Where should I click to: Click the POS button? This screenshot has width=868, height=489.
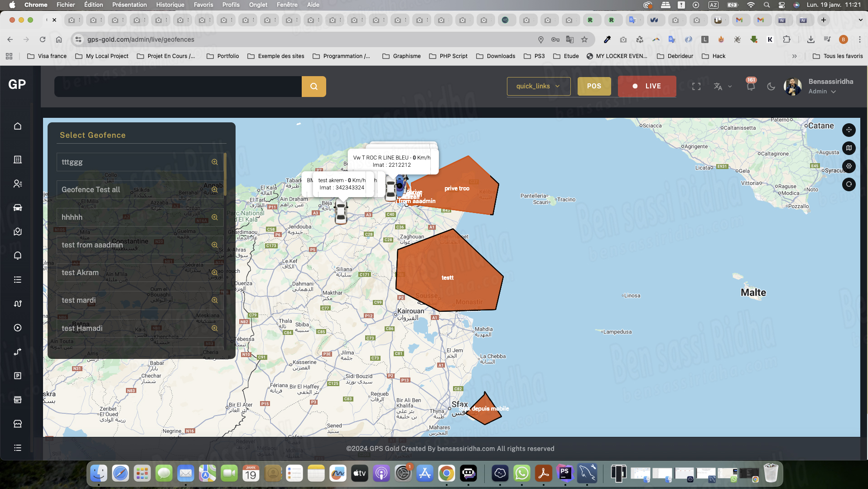coord(594,86)
